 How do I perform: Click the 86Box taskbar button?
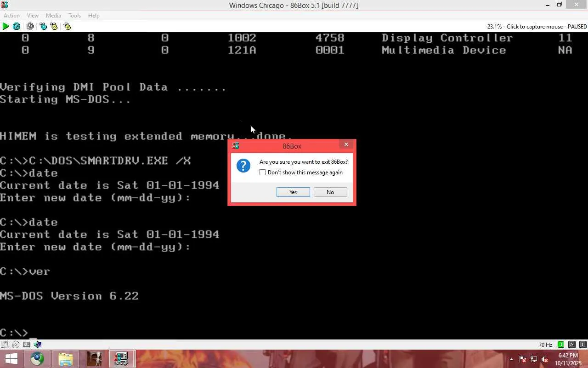[x=121, y=359]
